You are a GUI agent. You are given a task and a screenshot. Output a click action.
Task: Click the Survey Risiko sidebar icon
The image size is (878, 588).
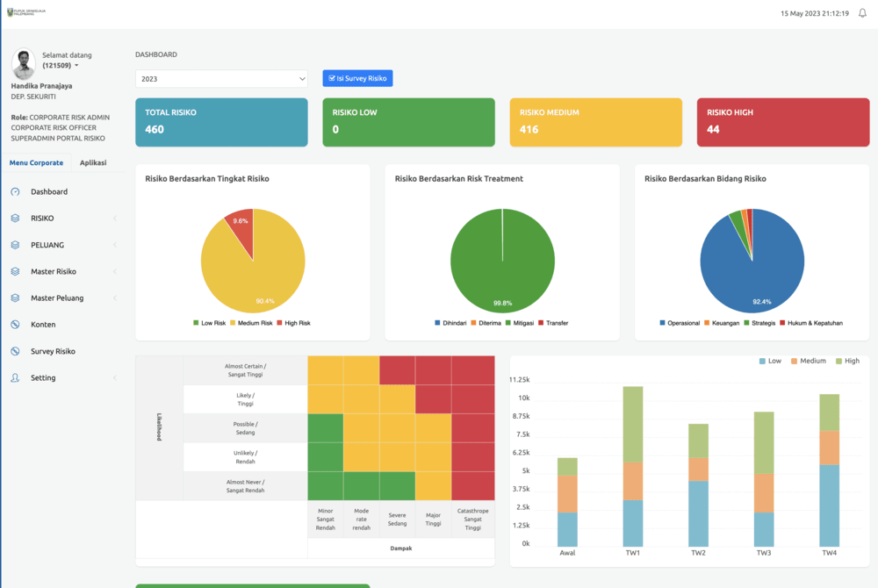[x=15, y=351]
